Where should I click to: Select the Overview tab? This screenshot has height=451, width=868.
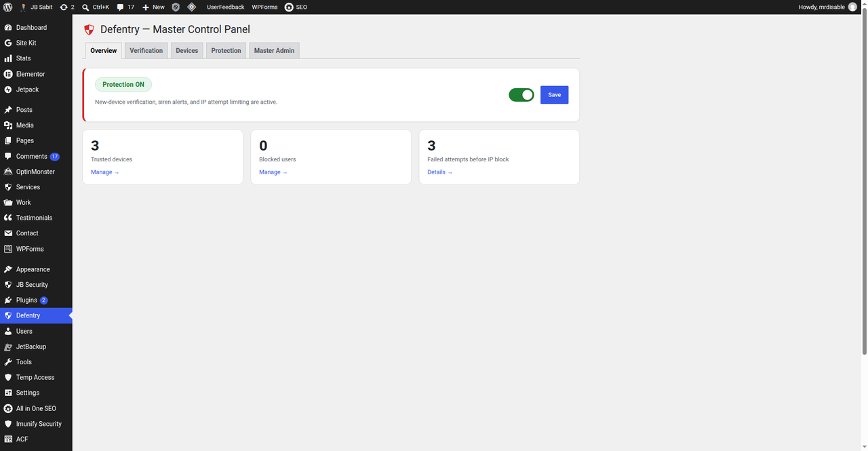click(x=104, y=51)
